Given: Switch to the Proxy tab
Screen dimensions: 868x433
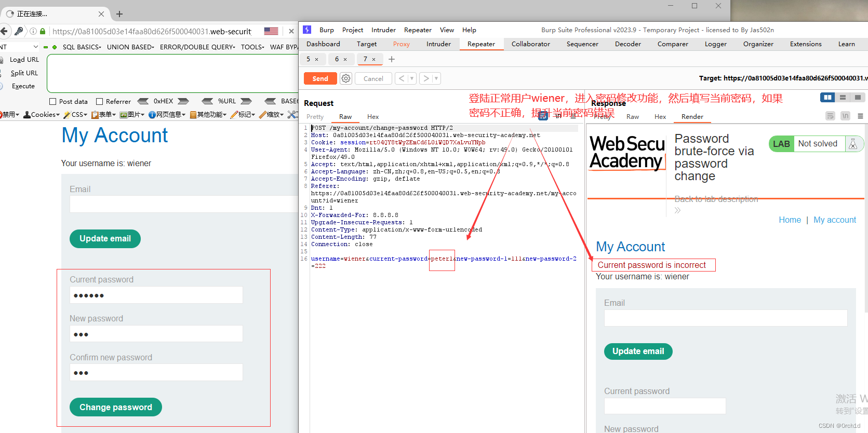Looking at the screenshot, I should 402,44.
